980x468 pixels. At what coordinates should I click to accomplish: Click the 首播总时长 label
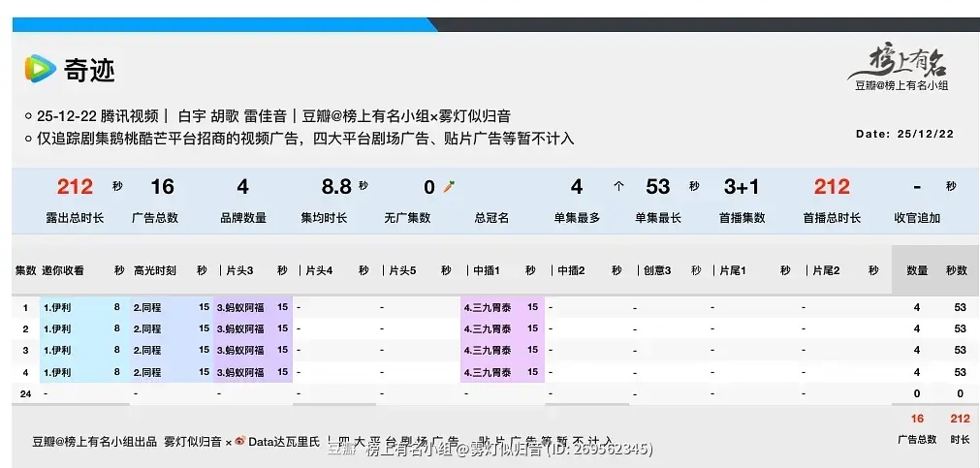(x=832, y=218)
